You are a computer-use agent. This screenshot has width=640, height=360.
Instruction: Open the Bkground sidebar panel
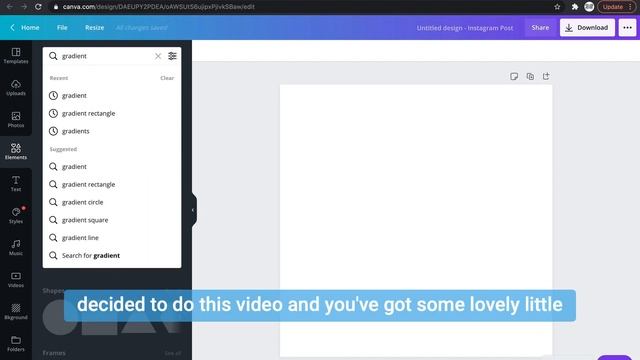click(x=16, y=311)
